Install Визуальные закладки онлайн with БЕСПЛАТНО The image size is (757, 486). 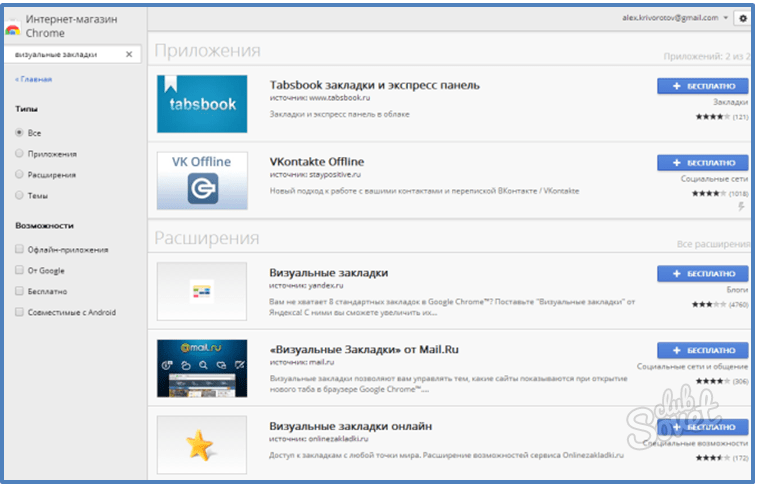(x=702, y=427)
